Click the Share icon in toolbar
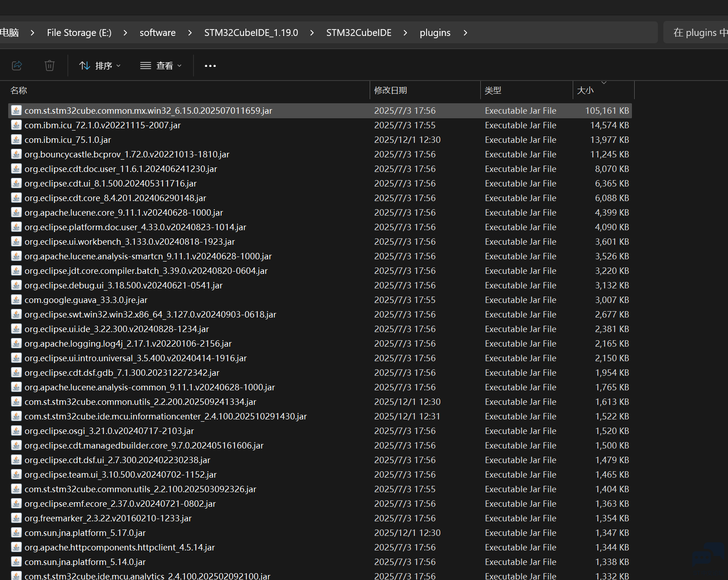This screenshot has width=728, height=580. 17,66
